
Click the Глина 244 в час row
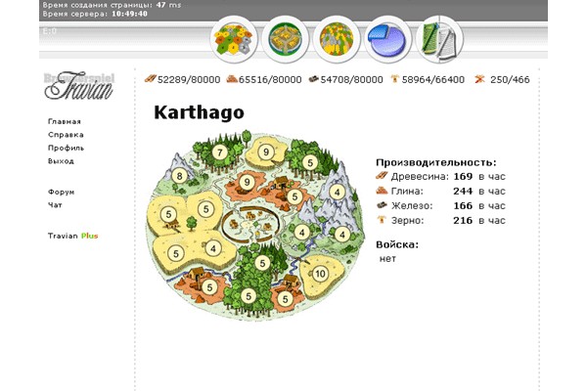pos(440,191)
